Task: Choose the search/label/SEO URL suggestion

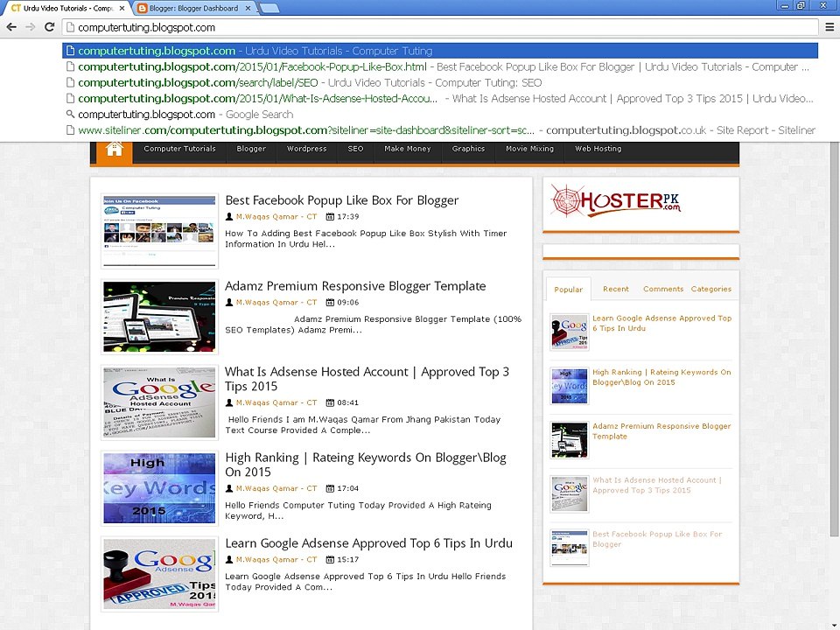Action: [440, 82]
